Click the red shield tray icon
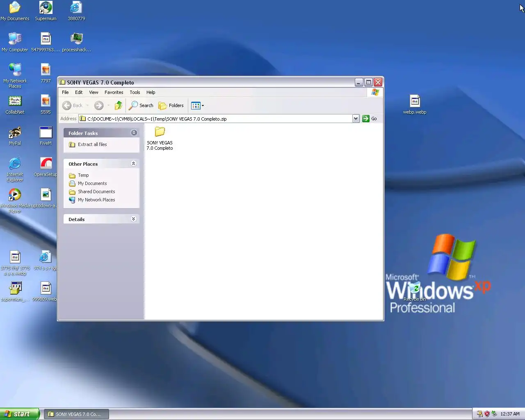This screenshot has height=420, width=525. (487, 414)
